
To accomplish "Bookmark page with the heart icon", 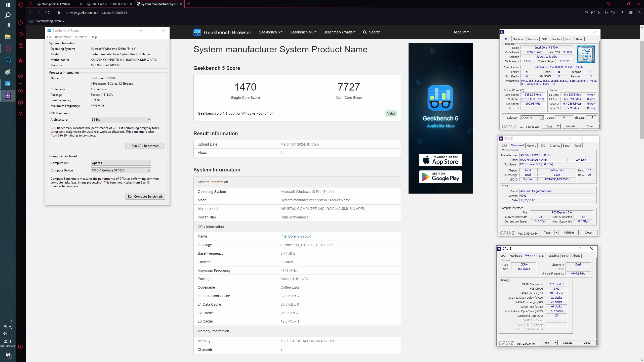I will coord(613,13).
